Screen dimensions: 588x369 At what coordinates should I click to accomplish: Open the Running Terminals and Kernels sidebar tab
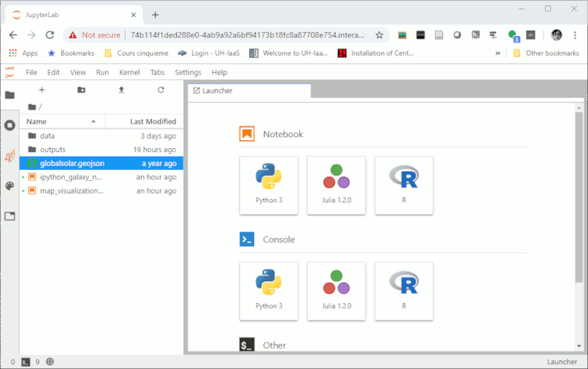pyautogui.click(x=9, y=125)
